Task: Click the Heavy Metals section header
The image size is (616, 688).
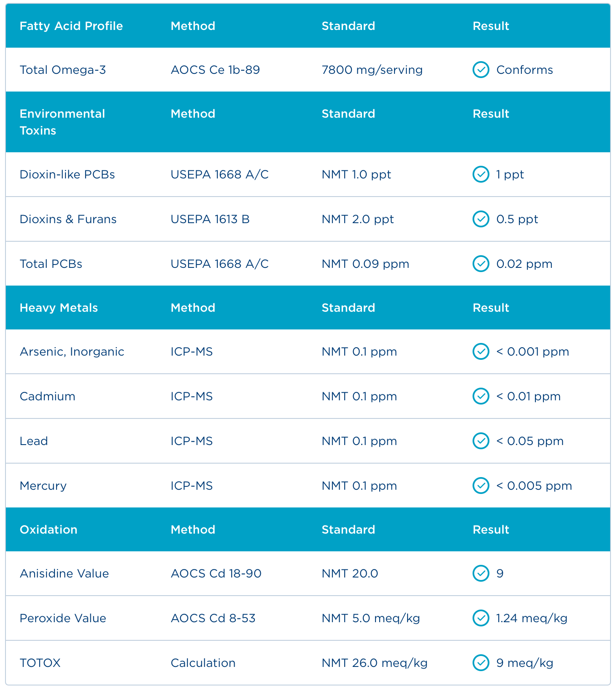Action: point(59,308)
